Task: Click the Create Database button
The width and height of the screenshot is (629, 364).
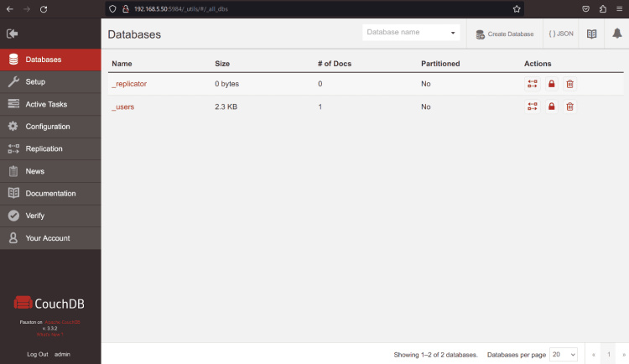Action: (504, 34)
